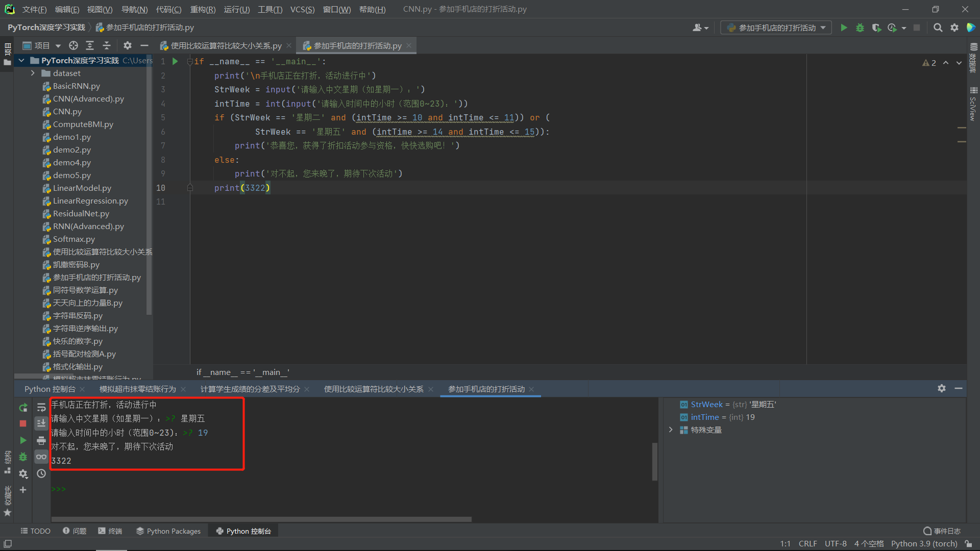Click the console print icon

click(41, 440)
